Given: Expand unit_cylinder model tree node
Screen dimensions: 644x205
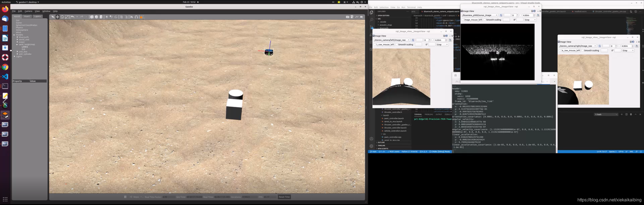Looking at the screenshot, I should (x=17, y=54).
